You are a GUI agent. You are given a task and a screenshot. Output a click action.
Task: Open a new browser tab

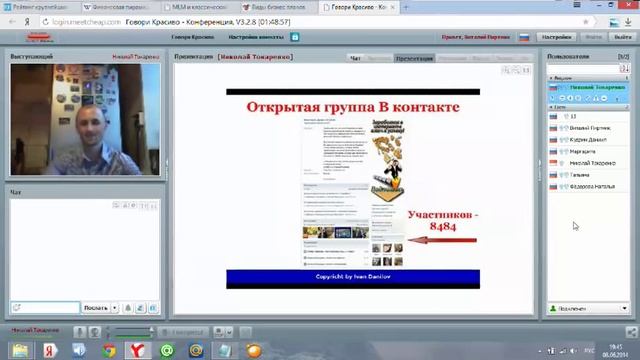pos(406,7)
